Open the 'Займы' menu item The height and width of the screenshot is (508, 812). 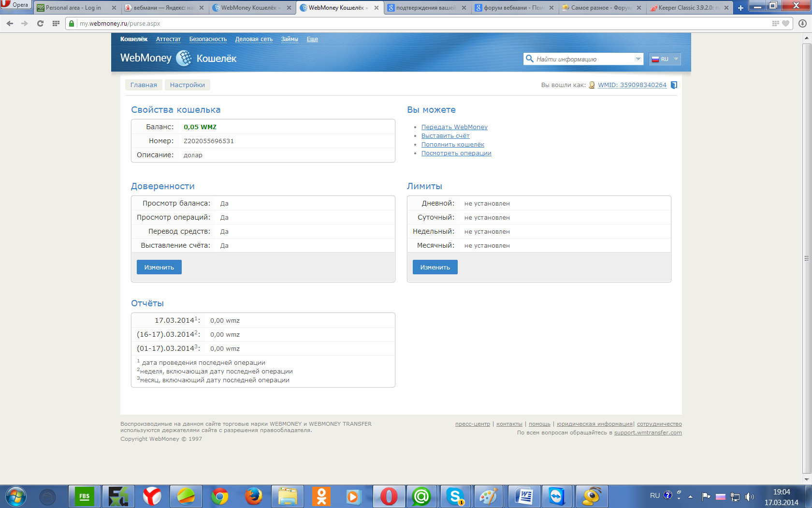290,39
